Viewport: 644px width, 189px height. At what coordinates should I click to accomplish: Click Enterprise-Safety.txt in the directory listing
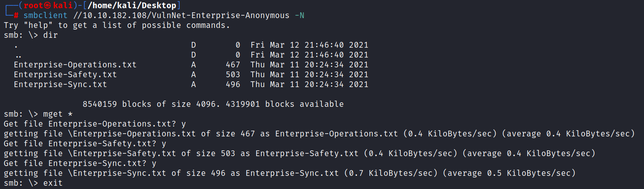[x=65, y=75]
